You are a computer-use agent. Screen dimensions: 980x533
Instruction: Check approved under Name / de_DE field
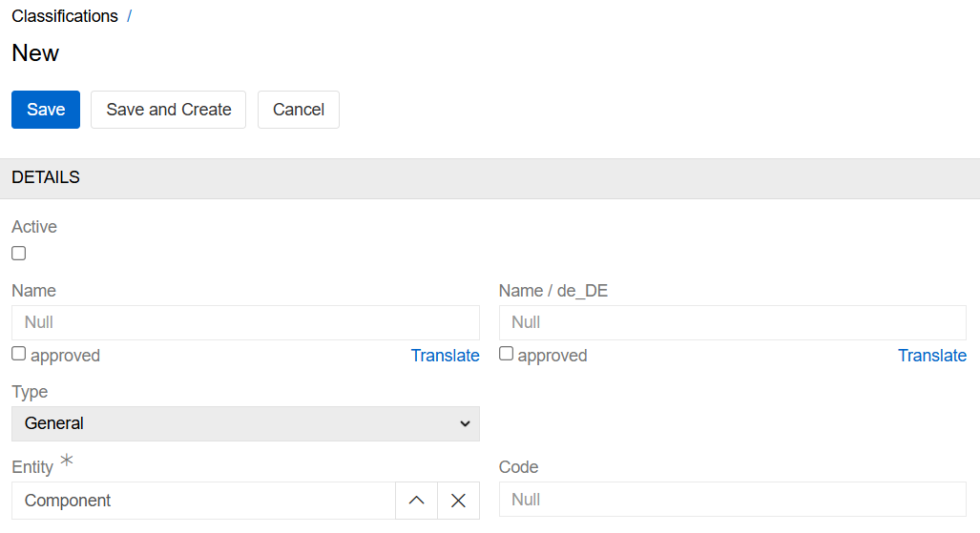coord(507,354)
